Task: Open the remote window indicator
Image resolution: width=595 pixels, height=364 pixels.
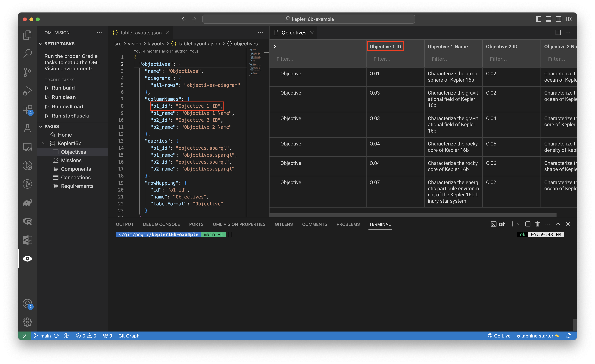Action: click(x=25, y=336)
